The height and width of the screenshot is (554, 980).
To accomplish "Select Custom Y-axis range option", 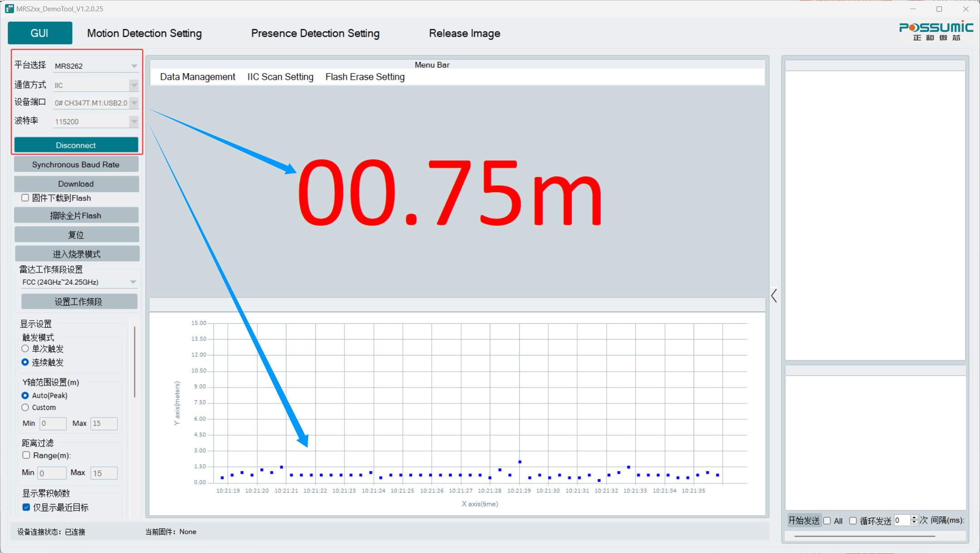I will point(25,408).
